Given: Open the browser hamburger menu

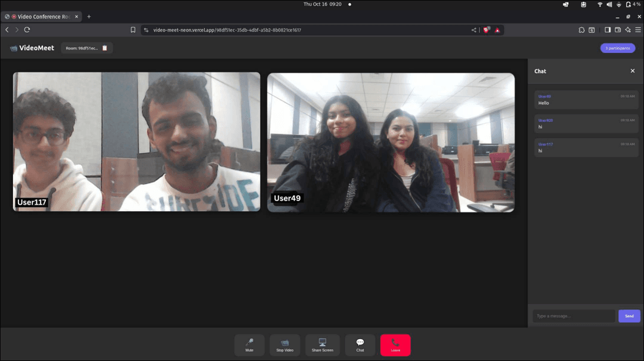Looking at the screenshot, I should pyautogui.click(x=637, y=30).
